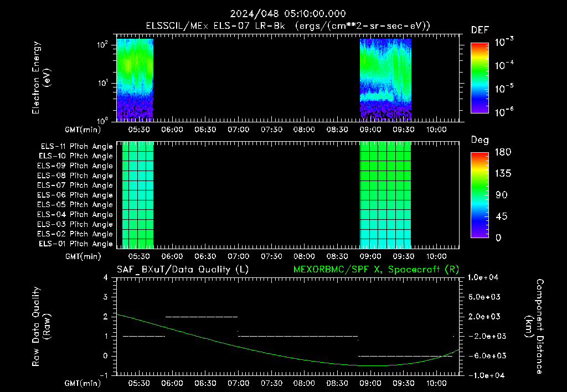
Task: Click the 6.0e+03 tick on distance axis
Action: tap(484, 297)
